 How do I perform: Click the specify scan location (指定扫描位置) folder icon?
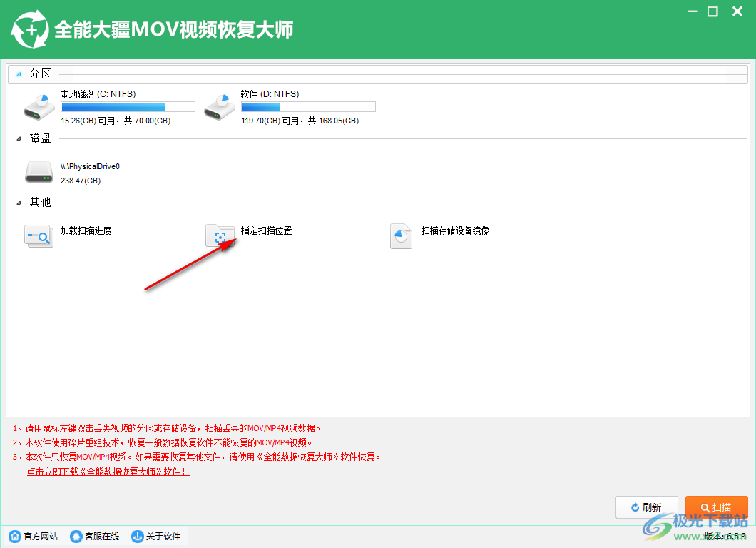tap(220, 236)
